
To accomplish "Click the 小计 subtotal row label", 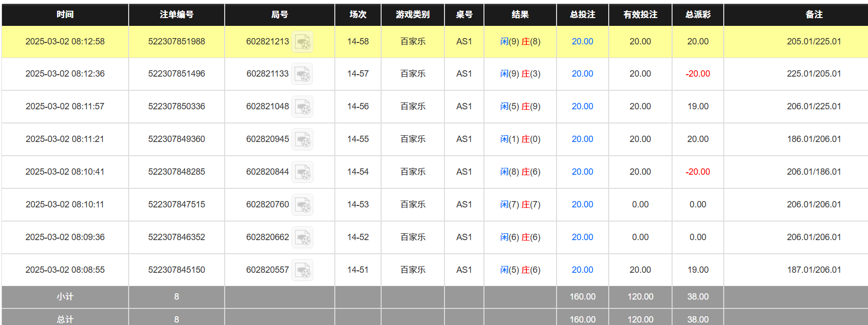I will pos(65,297).
